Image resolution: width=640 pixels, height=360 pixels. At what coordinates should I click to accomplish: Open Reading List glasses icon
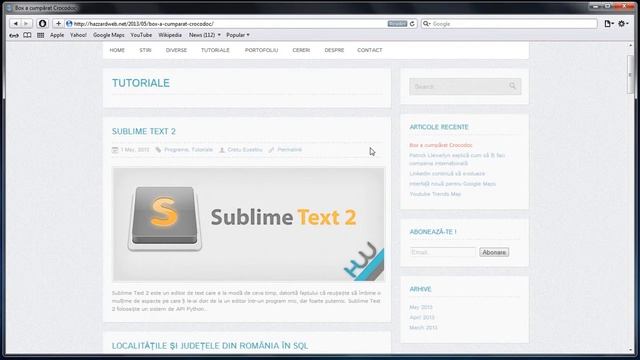coord(14,36)
